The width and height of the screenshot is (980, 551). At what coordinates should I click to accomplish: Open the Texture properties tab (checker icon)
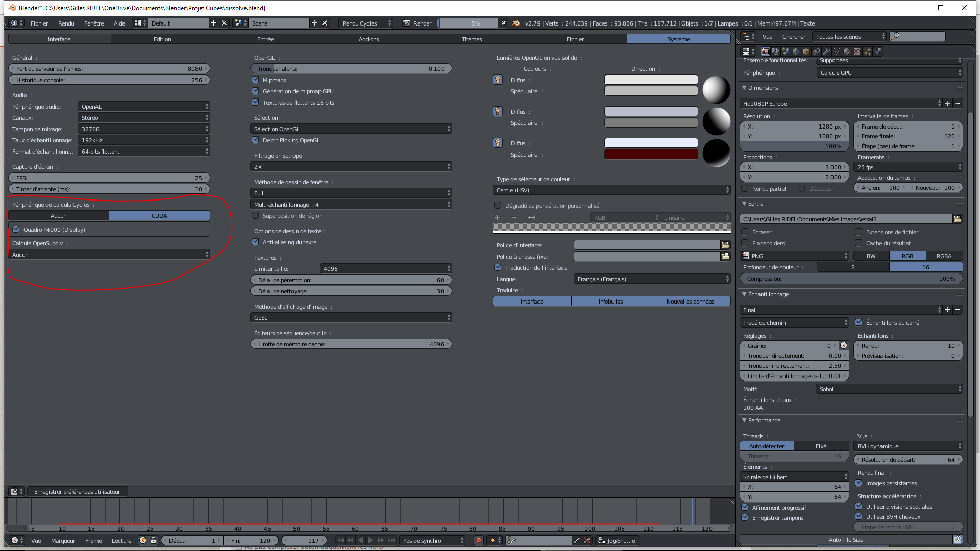pos(857,52)
